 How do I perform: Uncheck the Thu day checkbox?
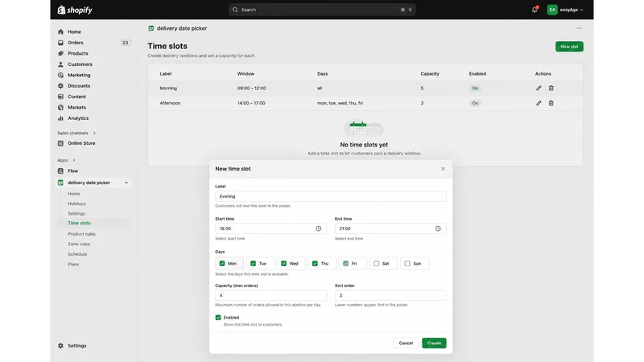[x=315, y=264]
